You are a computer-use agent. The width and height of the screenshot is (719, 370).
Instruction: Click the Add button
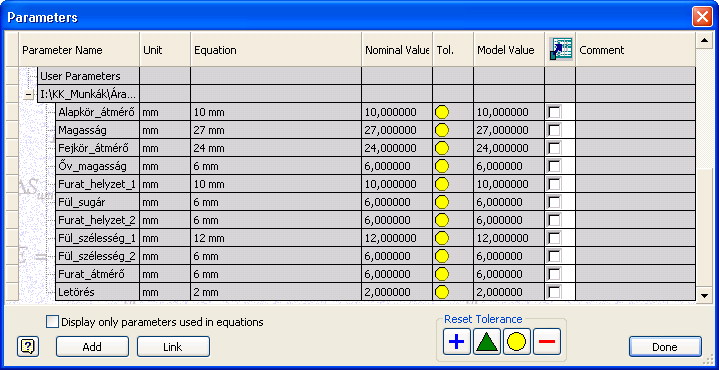coord(92,347)
